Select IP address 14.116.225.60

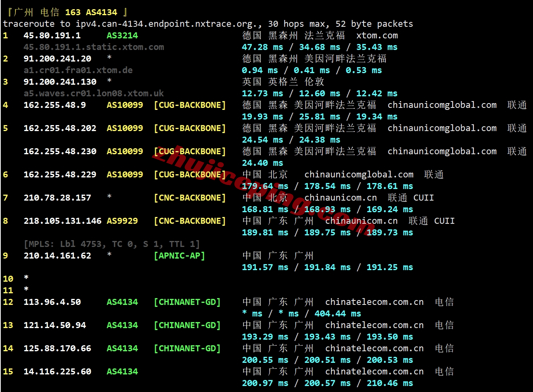point(57,372)
